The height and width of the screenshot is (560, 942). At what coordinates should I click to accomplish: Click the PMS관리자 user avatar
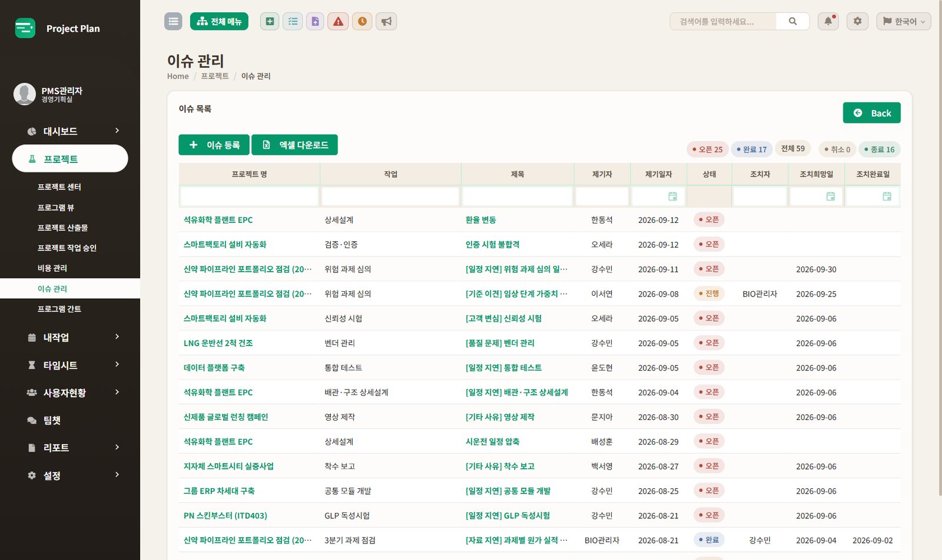pyautogui.click(x=25, y=94)
